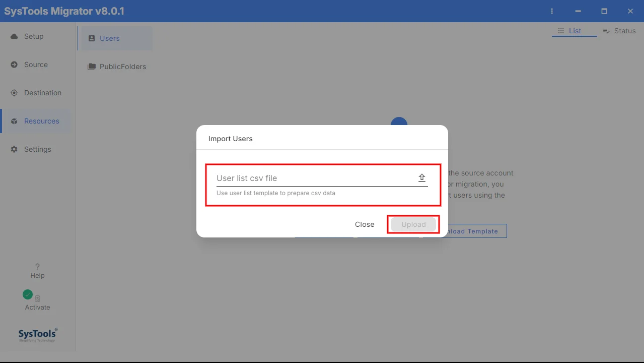The height and width of the screenshot is (363, 644).
Task: Maximize the SysTools Migrator window
Action: (604, 11)
